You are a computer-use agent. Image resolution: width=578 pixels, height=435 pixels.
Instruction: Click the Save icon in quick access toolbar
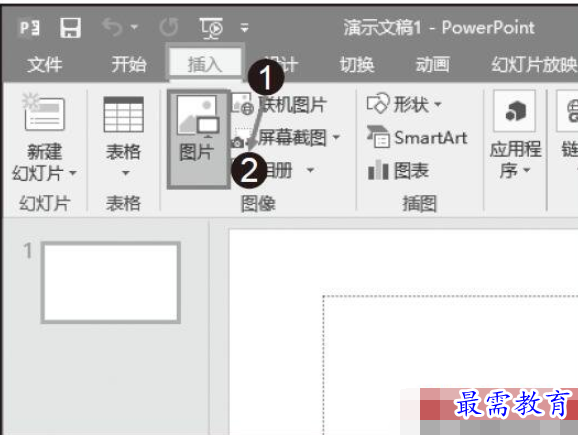[x=70, y=28]
